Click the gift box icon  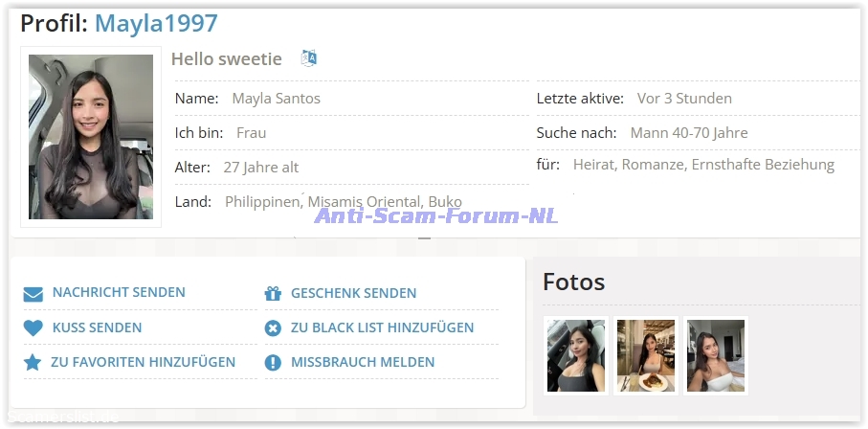[x=273, y=294]
